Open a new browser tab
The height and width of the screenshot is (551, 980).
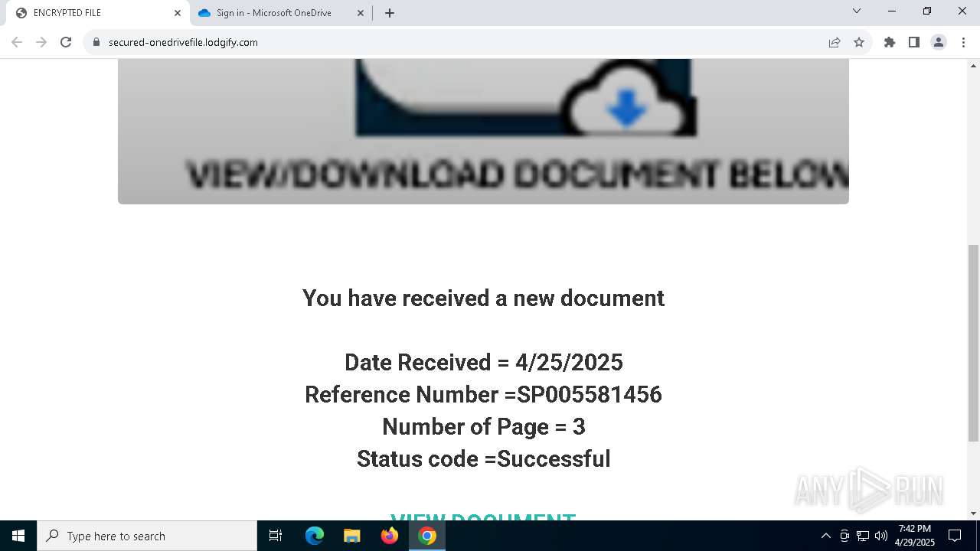pos(390,13)
